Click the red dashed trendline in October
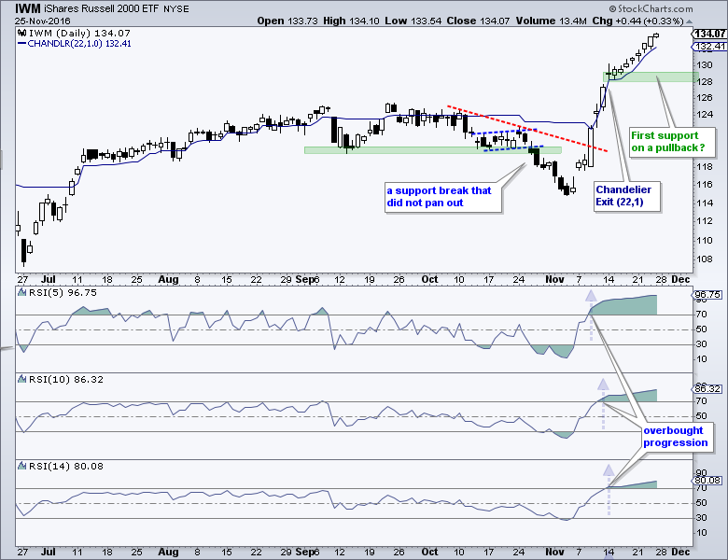Screen dimensions: 728x560 (x=527, y=128)
